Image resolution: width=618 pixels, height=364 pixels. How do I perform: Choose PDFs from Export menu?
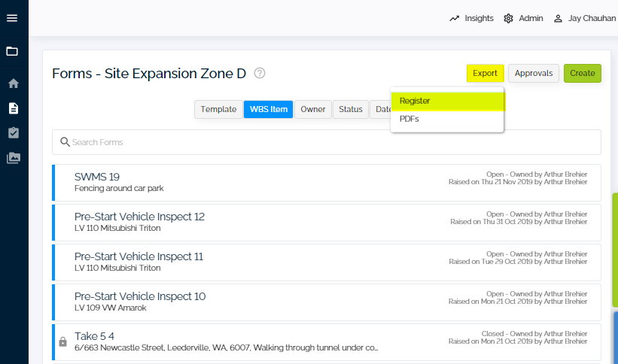click(x=447, y=119)
